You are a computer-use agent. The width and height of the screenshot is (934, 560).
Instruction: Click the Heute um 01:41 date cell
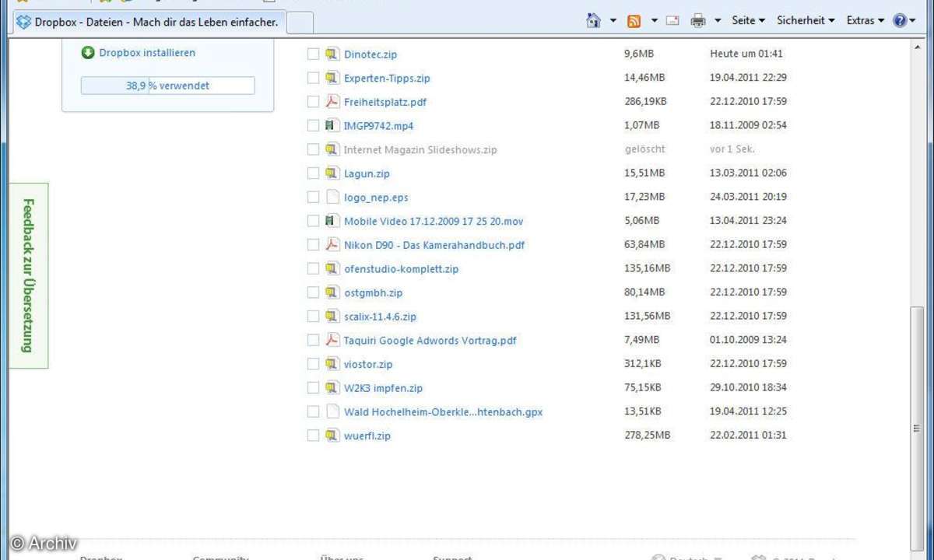coord(746,54)
